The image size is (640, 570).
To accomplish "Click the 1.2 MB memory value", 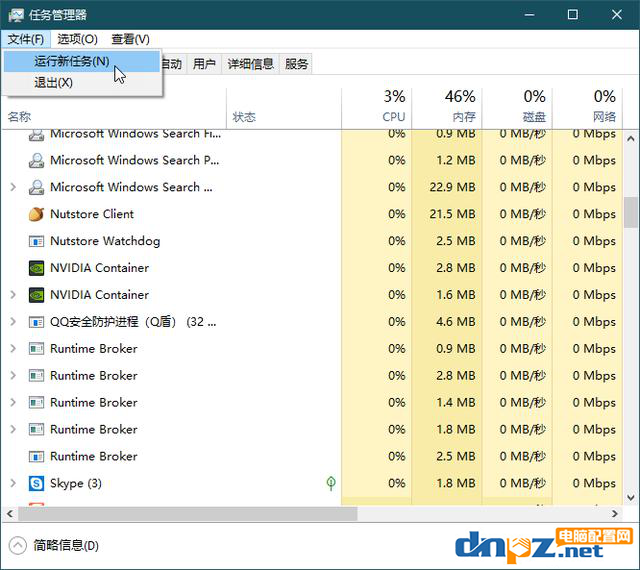I will tap(456, 160).
